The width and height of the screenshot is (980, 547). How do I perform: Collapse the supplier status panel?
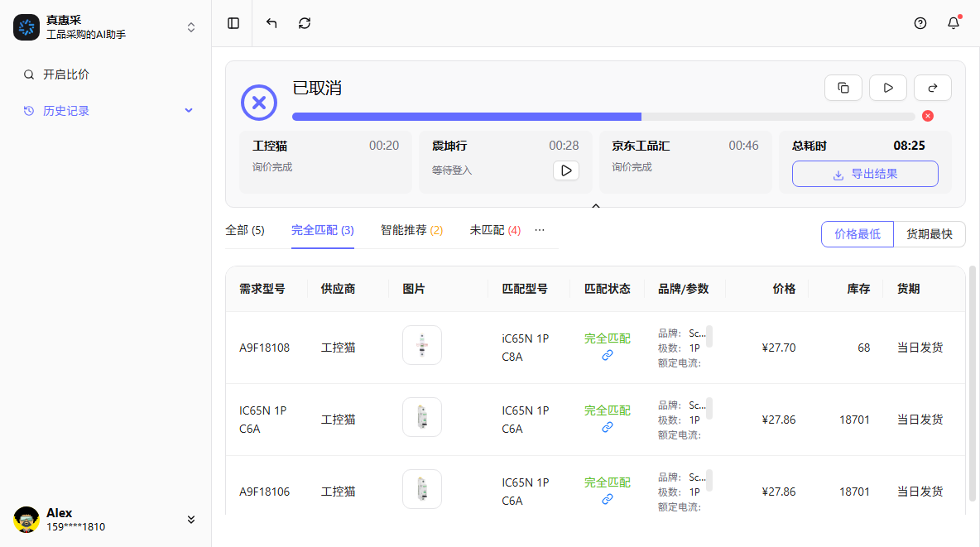pos(596,205)
